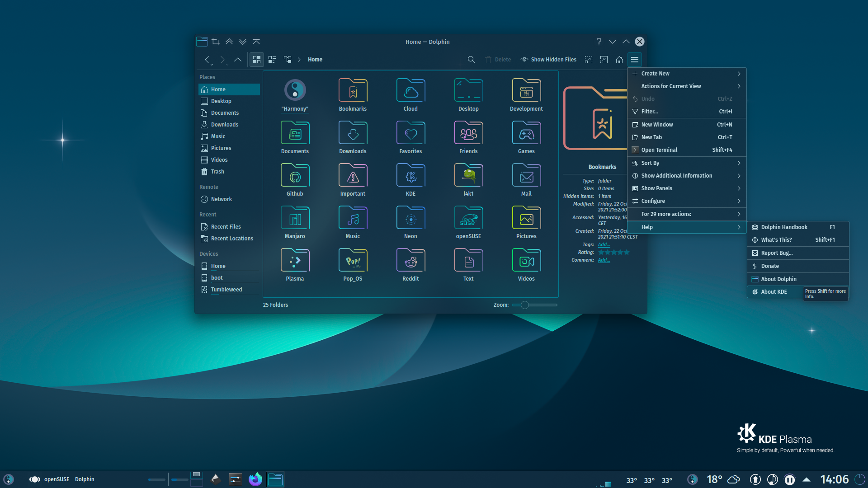The height and width of the screenshot is (488, 868).
Task: Expand For 29 more actions submenu
Action: pyautogui.click(x=687, y=214)
